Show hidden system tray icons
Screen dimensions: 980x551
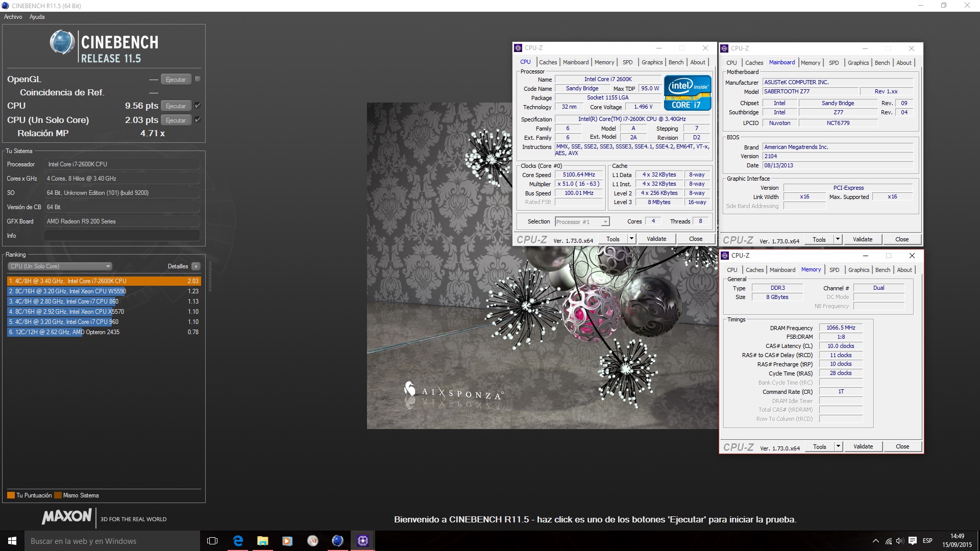point(876,541)
